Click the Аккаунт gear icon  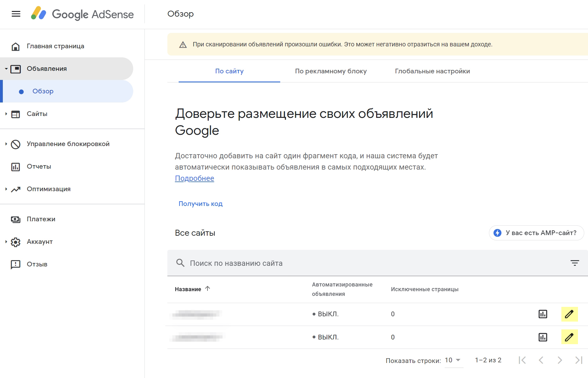tap(15, 242)
